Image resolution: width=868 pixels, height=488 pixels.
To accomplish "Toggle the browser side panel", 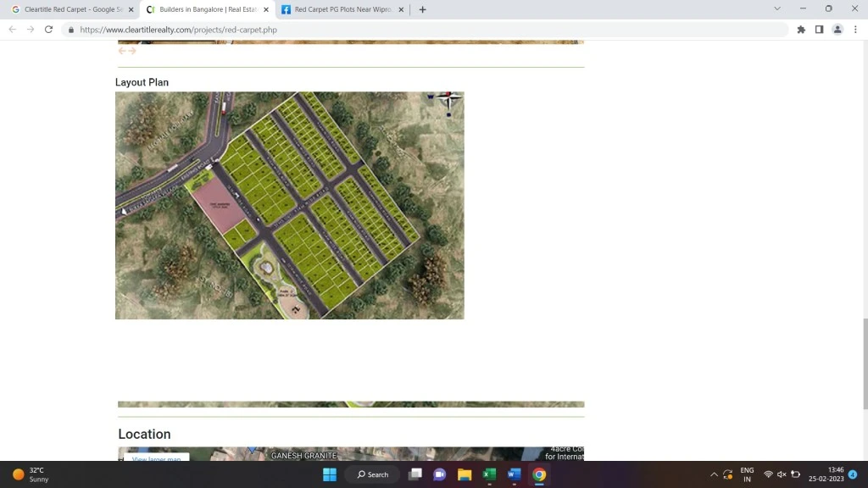I will tap(820, 30).
